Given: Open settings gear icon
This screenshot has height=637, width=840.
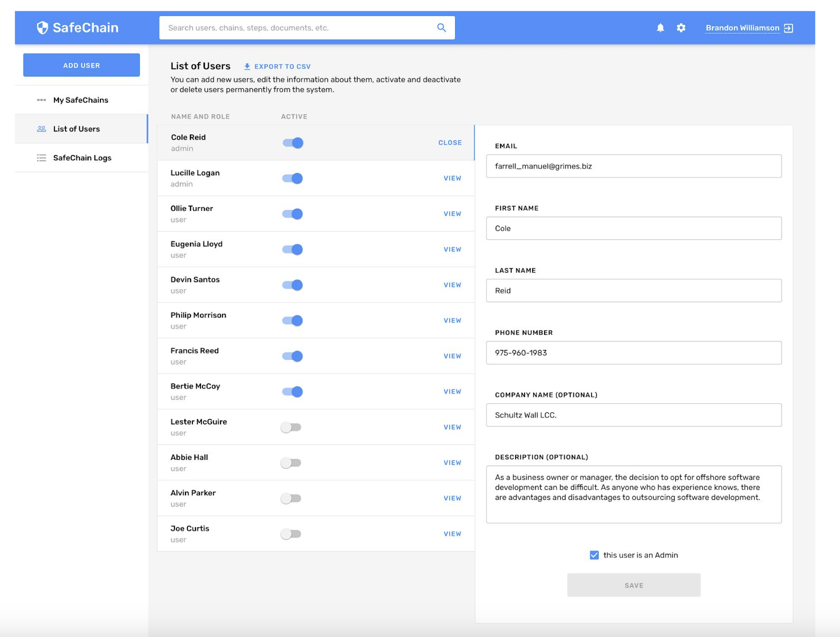Looking at the screenshot, I should tap(681, 28).
